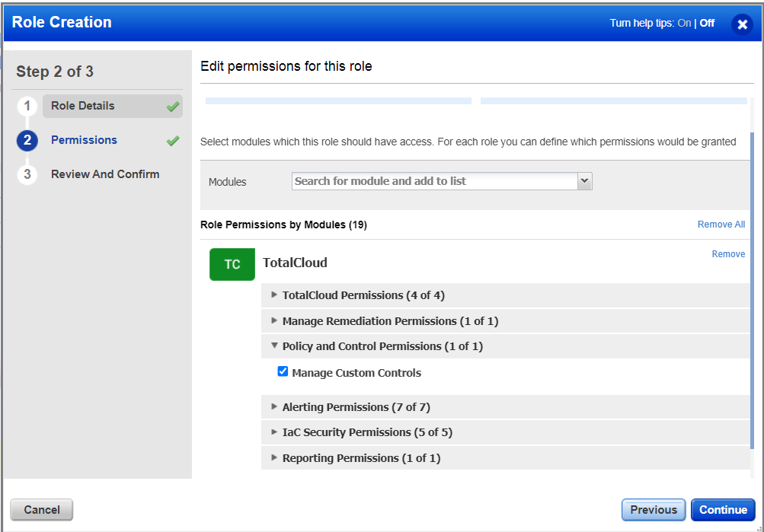Click the TotalCloud TC module icon

pos(232,263)
